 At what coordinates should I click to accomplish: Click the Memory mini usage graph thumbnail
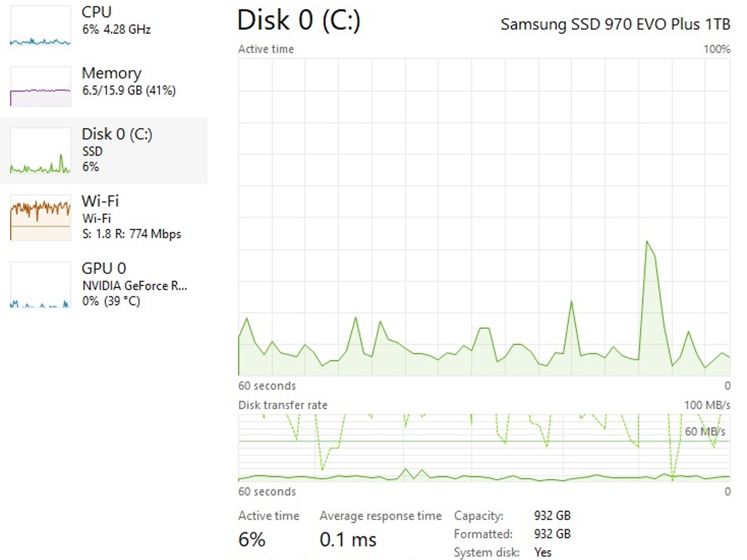click(40, 86)
